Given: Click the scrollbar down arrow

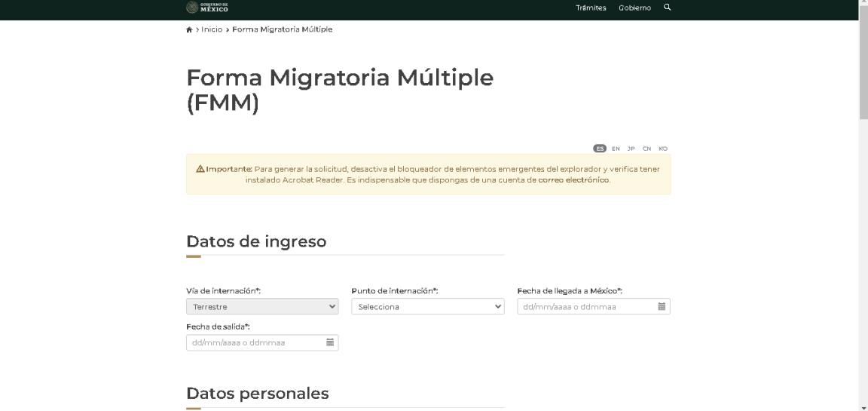Looking at the screenshot, I should pos(863,406).
